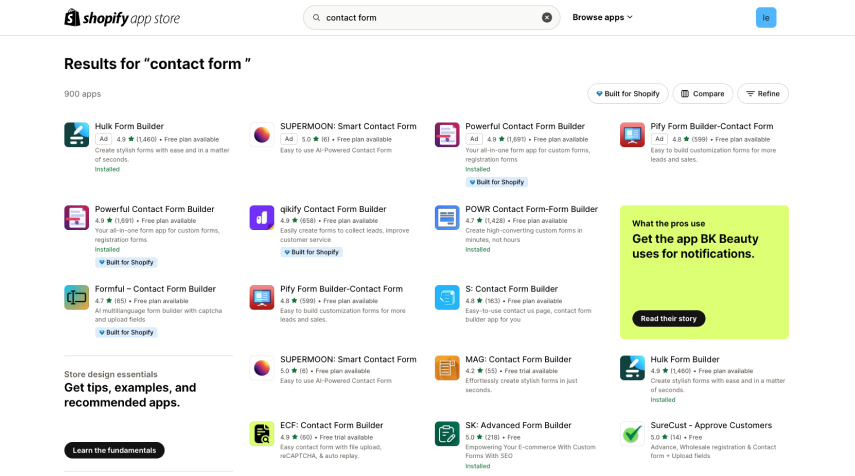
Task: Open the S: Contact Form Builder icon
Action: pyautogui.click(x=447, y=297)
